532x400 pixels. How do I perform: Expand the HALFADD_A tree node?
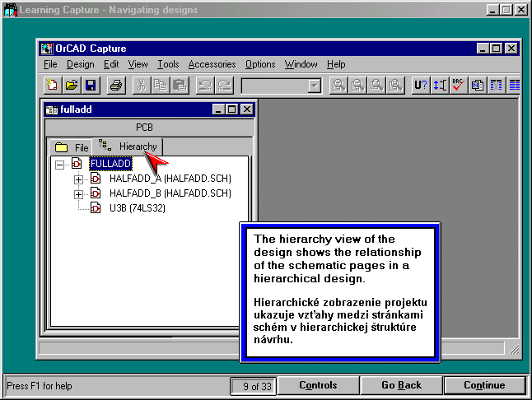(79, 179)
